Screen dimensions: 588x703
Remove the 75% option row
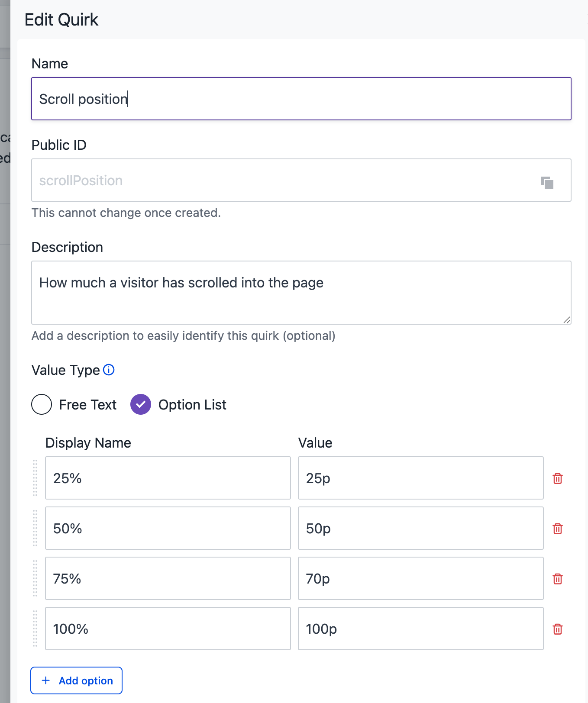click(558, 579)
